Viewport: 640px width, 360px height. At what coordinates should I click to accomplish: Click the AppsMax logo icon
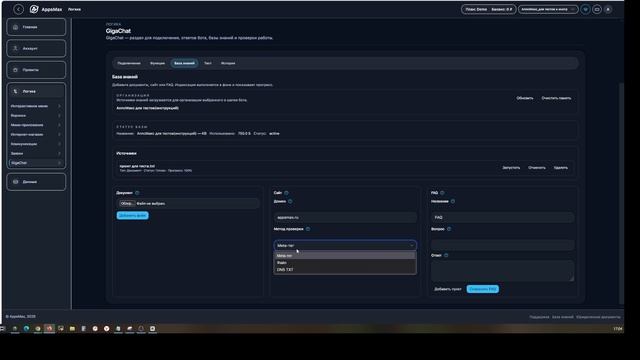34,9
